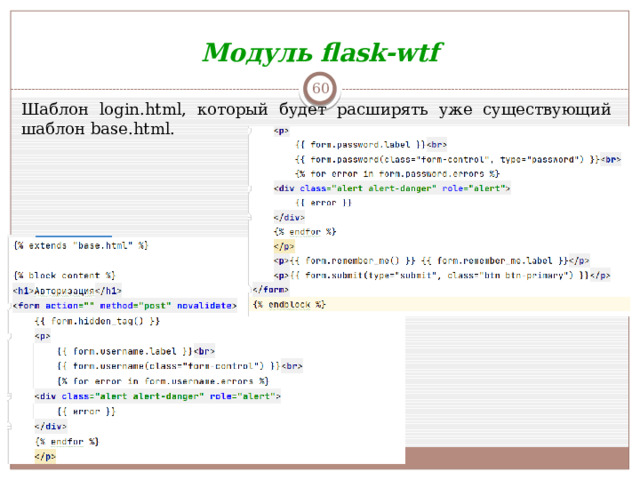The width and height of the screenshot is (640, 480).
Task: Select the "for error in form.username.errors" line
Action: pyautogui.click(x=163, y=381)
